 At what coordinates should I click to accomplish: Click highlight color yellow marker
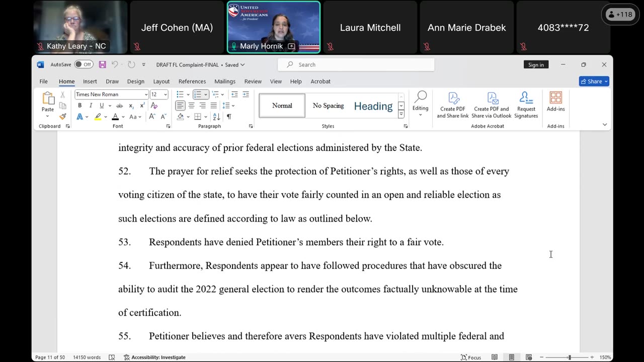[x=98, y=117]
